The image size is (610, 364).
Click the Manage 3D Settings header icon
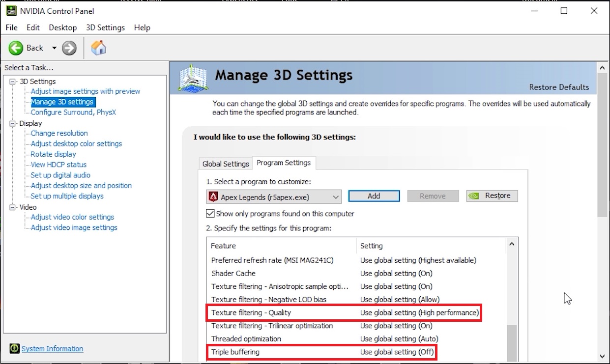point(193,78)
